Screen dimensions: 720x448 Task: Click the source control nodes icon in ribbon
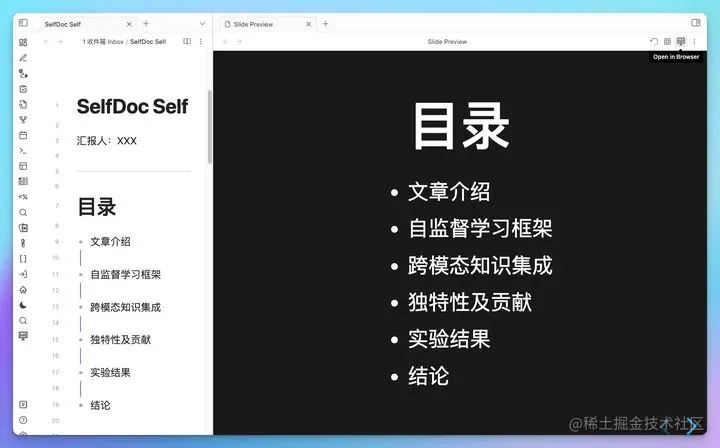23,73
